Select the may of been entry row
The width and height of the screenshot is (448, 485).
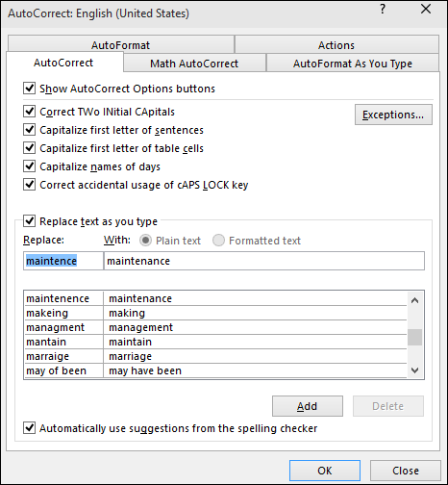point(215,370)
